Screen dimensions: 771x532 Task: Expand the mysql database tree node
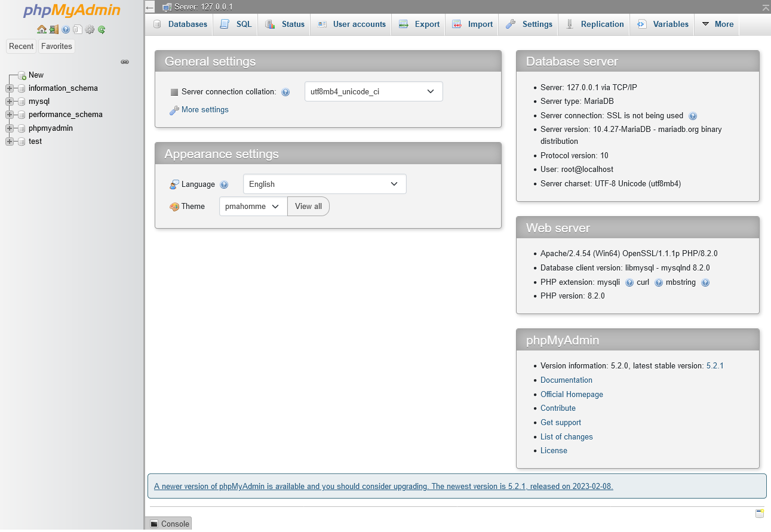pos(9,102)
